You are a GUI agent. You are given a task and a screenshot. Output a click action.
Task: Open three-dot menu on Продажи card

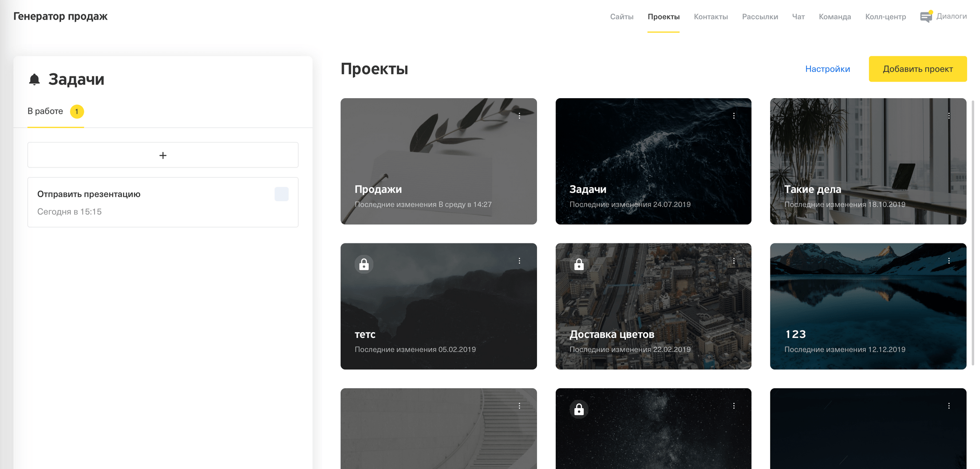click(519, 115)
